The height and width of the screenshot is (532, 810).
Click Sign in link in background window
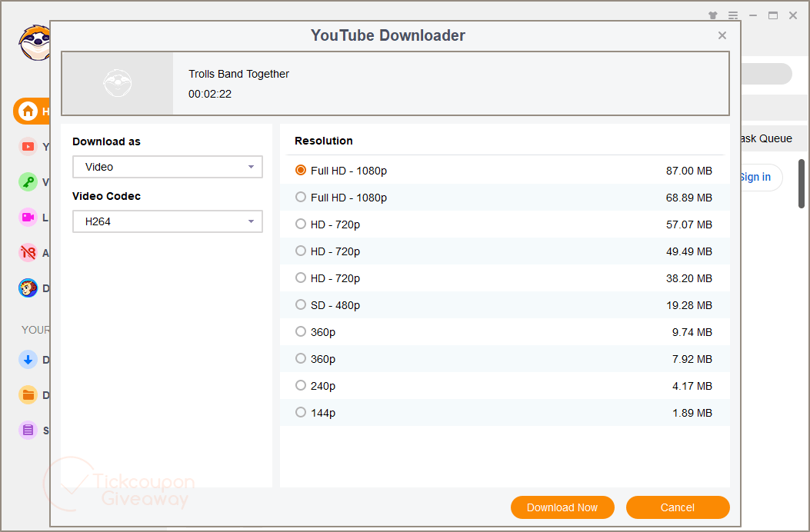[x=755, y=177]
